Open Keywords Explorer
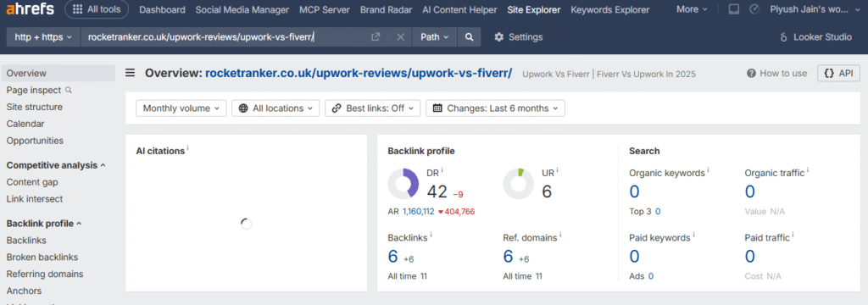868x305 pixels. (x=610, y=9)
